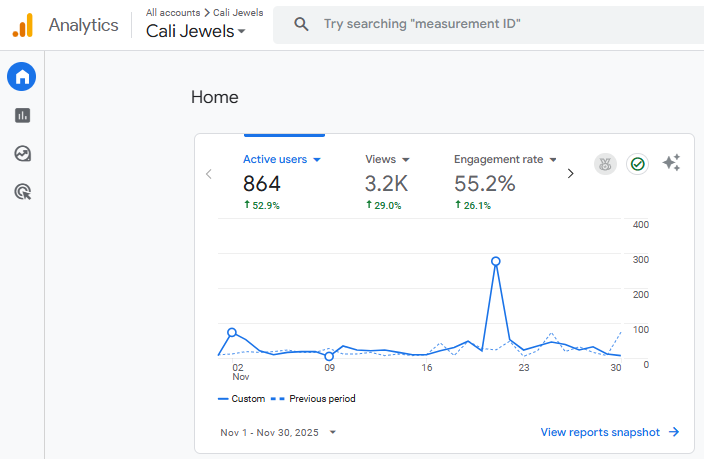
Task: Click the gray medal badge icon
Action: 604,164
